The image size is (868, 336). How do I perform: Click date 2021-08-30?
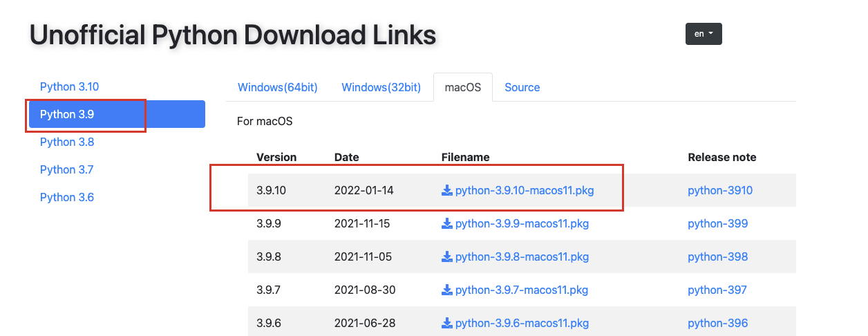[365, 290]
